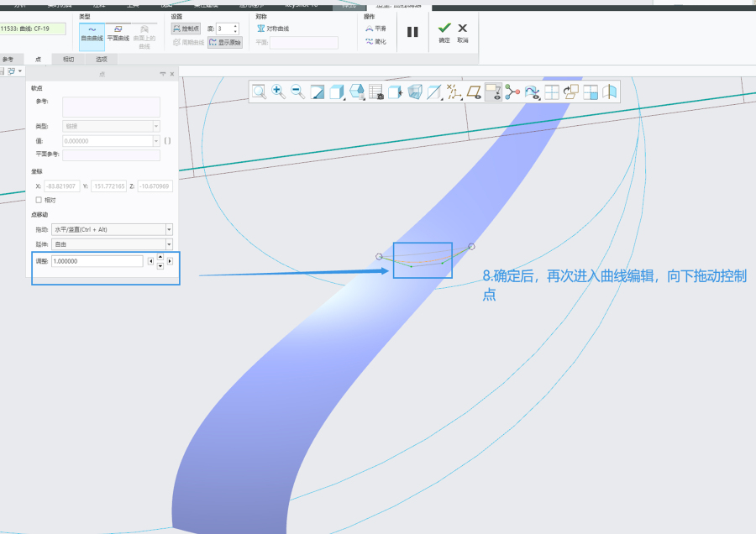Click the pause feature icon
Viewport: 756px width, 534px height.
[412, 32]
